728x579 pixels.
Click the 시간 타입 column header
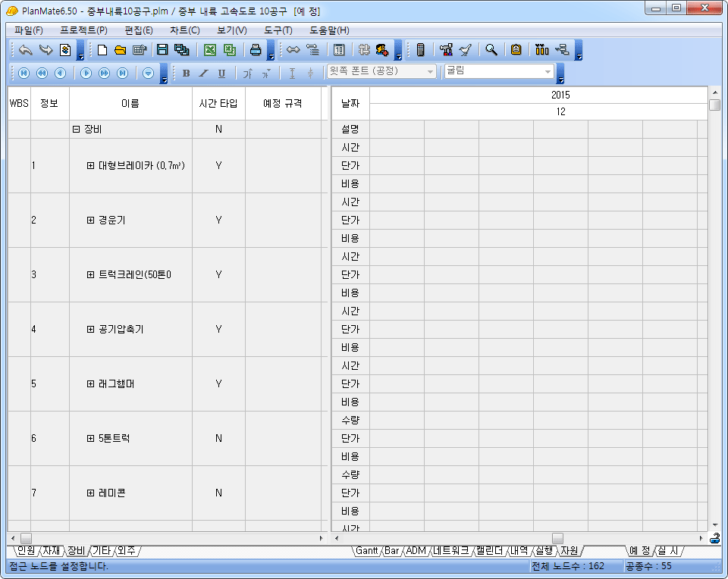point(218,103)
